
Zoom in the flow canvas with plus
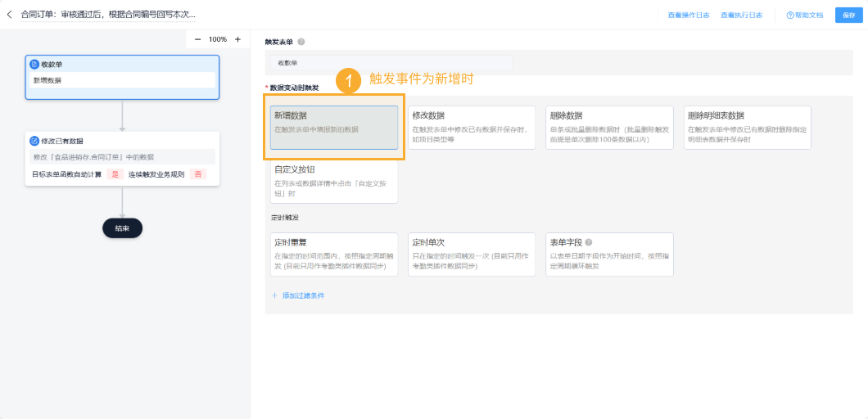237,39
